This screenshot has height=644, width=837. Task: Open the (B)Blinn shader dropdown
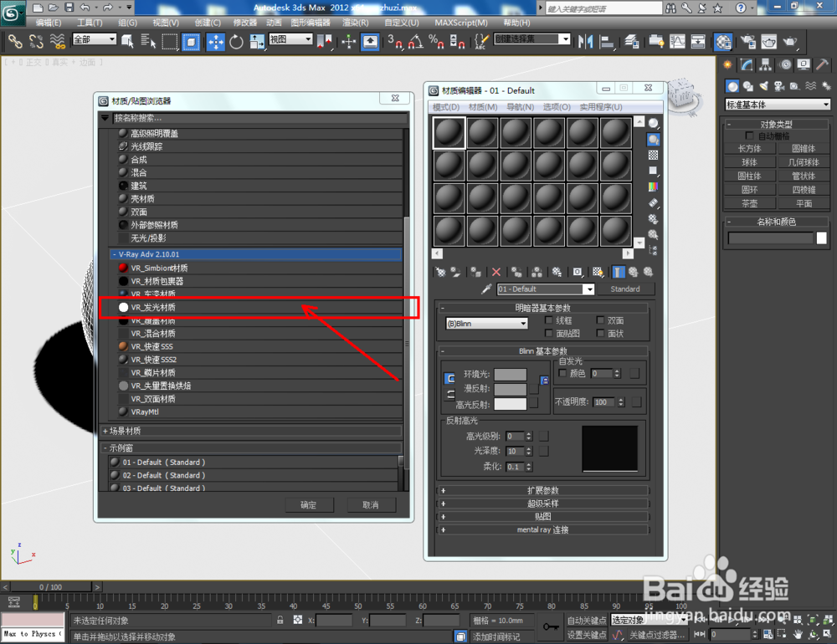click(487, 324)
